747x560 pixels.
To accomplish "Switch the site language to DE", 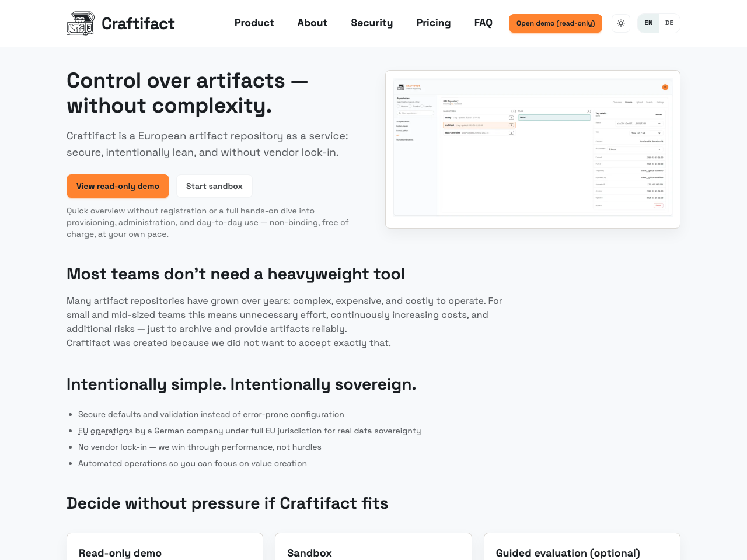I will pyautogui.click(x=669, y=23).
